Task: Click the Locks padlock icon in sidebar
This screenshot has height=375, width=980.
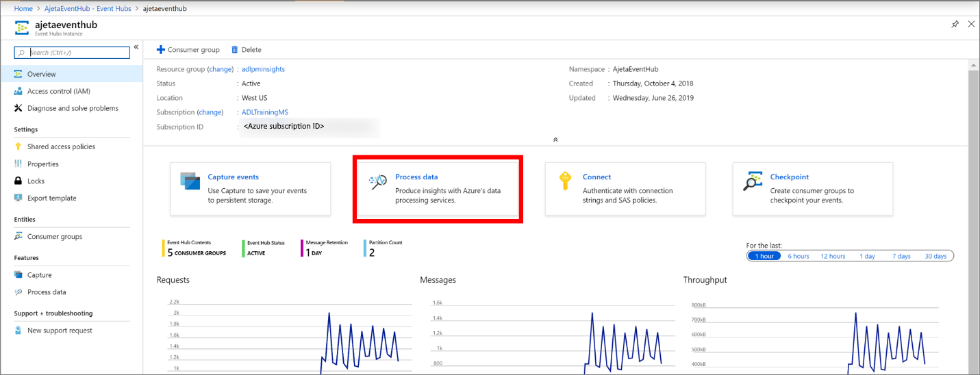Action: pos(18,181)
